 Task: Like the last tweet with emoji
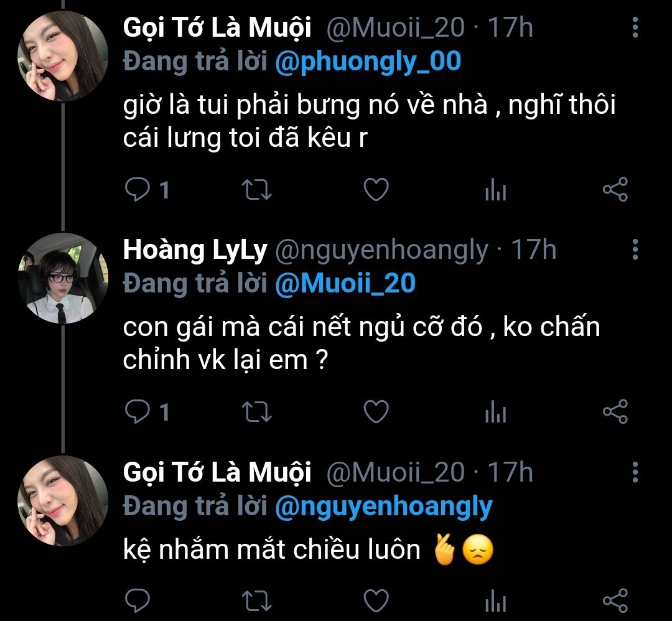pyautogui.click(x=376, y=600)
